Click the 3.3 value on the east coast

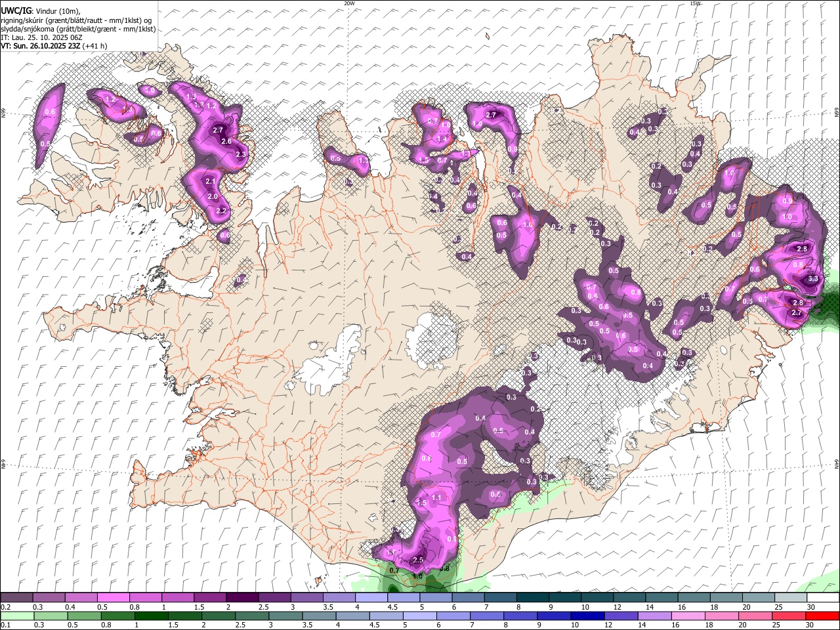tap(813, 279)
